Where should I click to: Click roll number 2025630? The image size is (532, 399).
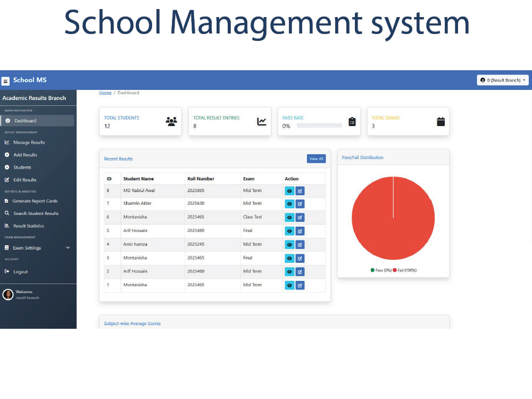tap(196, 203)
